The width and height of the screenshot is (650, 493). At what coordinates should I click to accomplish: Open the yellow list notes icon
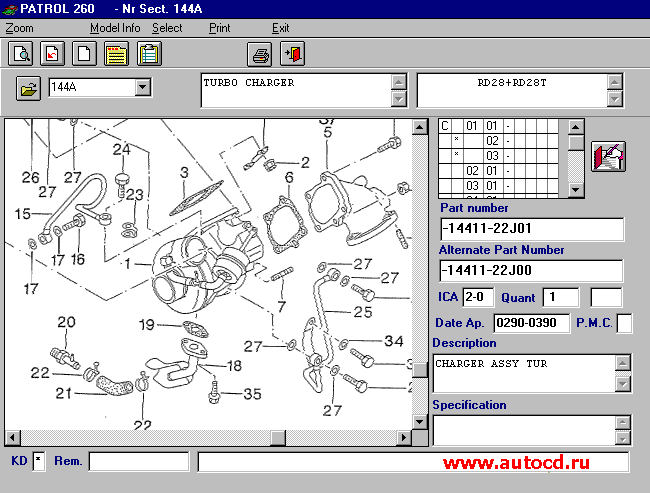pos(116,54)
